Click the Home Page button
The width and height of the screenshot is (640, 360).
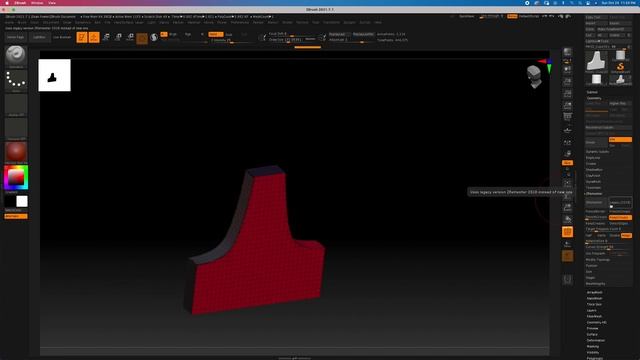coord(16,37)
